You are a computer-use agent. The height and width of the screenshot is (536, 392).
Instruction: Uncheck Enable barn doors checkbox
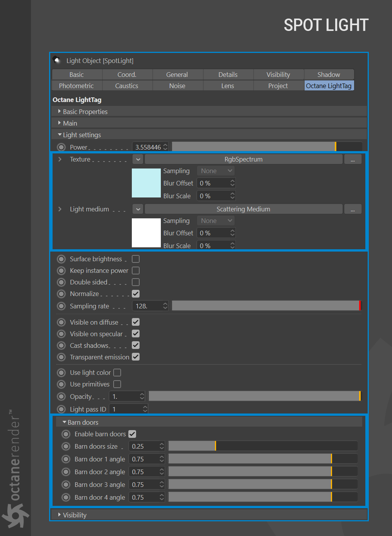pos(132,434)
